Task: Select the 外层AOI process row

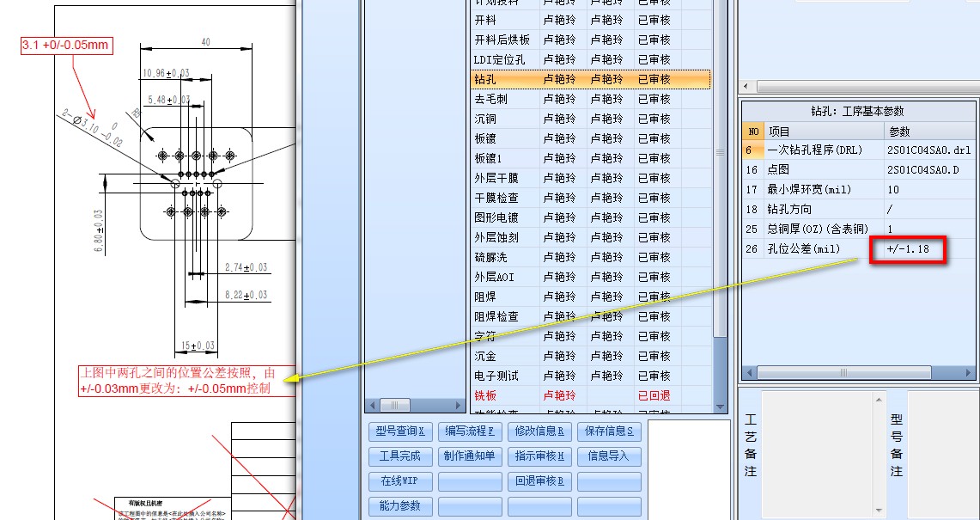Action: coord(591,278)
